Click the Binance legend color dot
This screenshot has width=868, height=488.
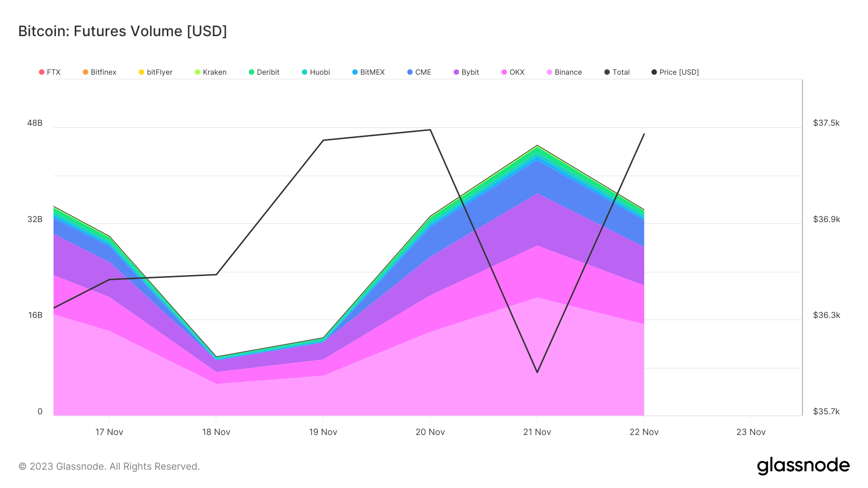click(x=549, y=72)
